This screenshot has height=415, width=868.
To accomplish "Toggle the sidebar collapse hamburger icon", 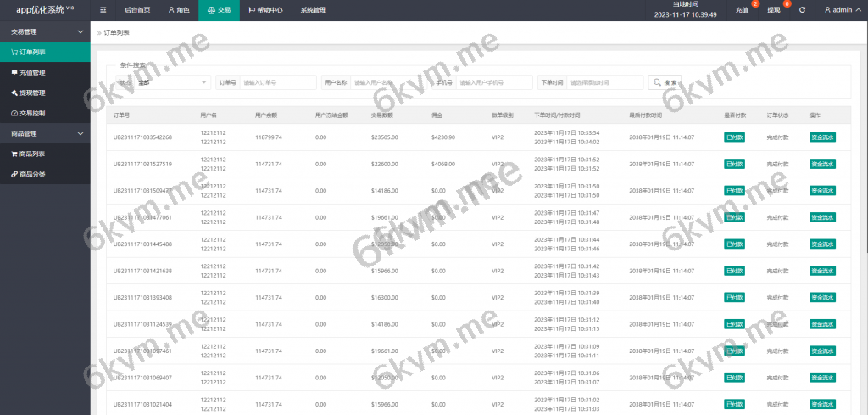I will point(103,10).
